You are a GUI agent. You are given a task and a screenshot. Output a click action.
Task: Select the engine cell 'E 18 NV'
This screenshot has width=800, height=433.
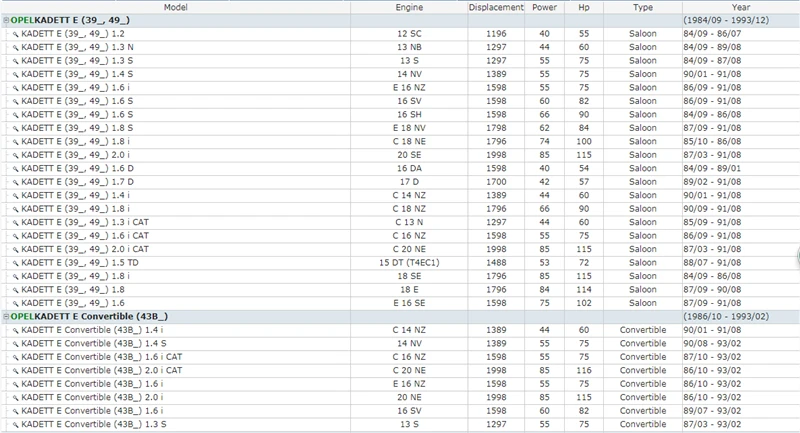[409, 128]
